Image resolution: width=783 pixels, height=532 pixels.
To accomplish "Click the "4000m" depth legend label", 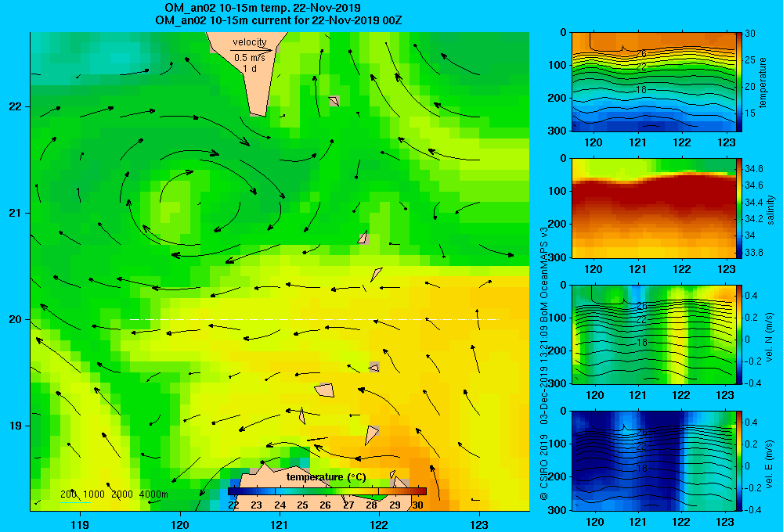I will pos(153,494).
